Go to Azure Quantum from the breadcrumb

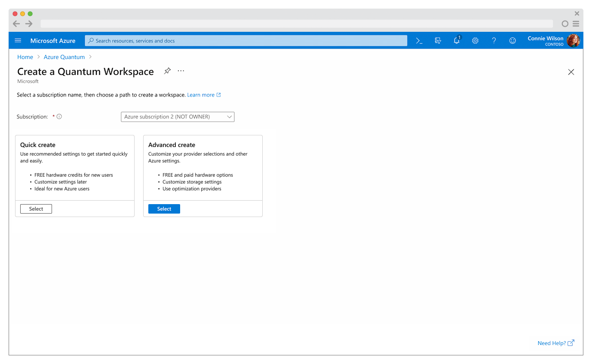coord(64,57)
